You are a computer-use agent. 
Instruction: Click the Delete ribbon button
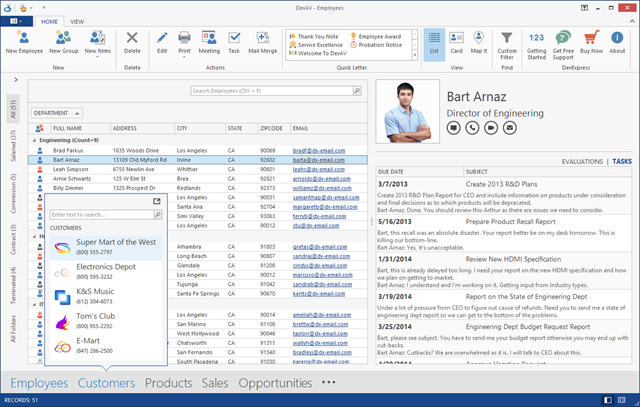click(x=132, y=42)
